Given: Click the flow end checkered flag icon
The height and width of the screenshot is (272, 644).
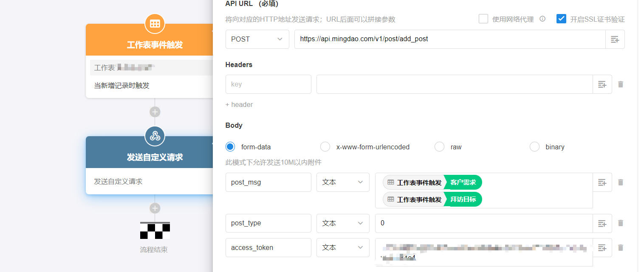Looking at the screenshot, I should tap(155, 230).
